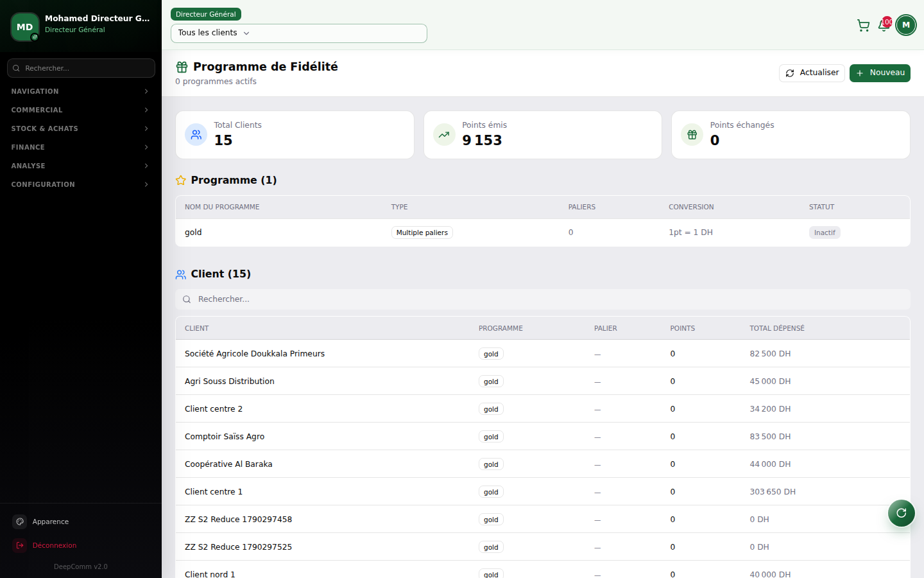Image resolution: width=924 pixels, height=578 pixels.
Task: Click the Points échangés gift icon
Action: click(692, 135)
